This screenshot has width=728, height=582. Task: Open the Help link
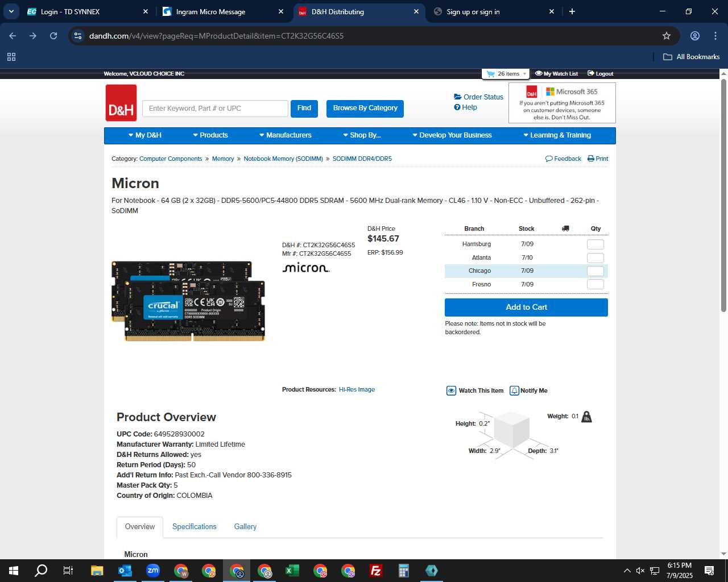pos(465,107)
